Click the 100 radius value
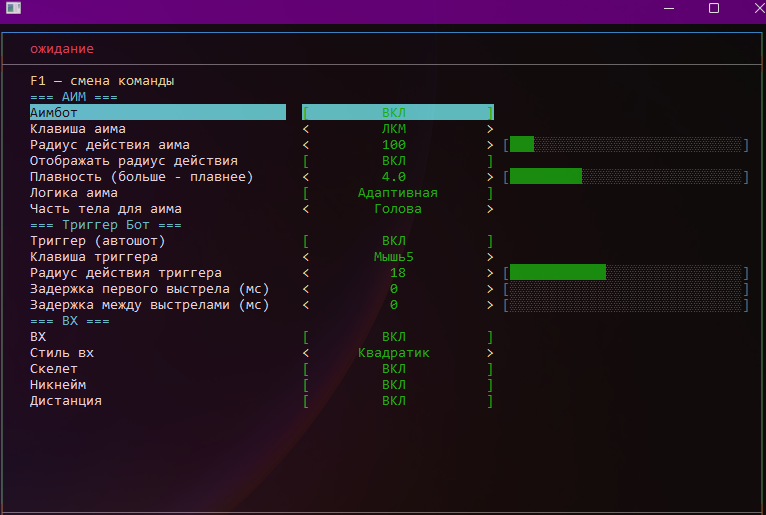This screenshot has height=515, width=766. pos(394,145)
